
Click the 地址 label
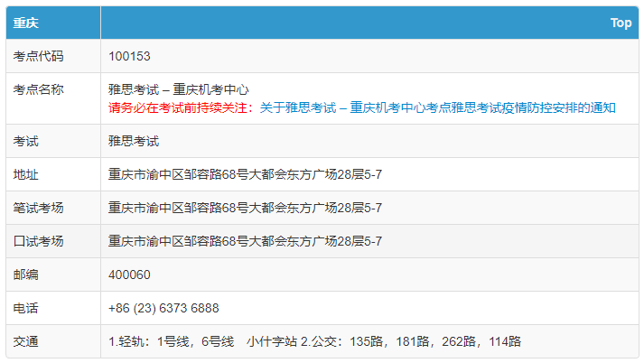tap(25, 174)
